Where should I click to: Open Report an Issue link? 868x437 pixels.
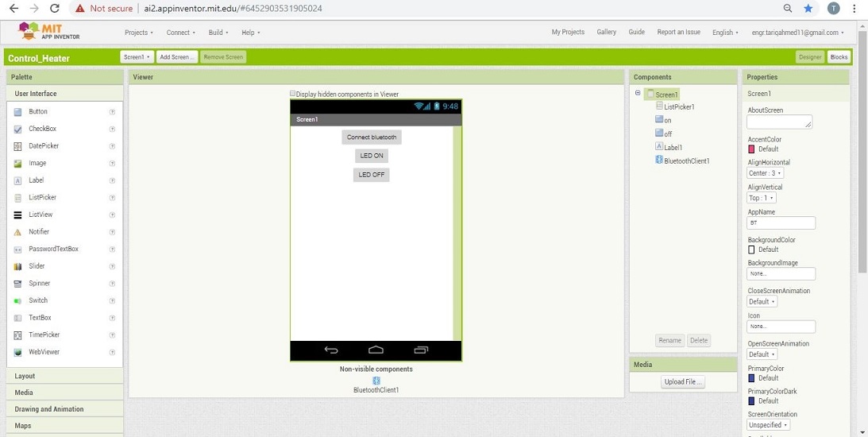click(679, 32)
